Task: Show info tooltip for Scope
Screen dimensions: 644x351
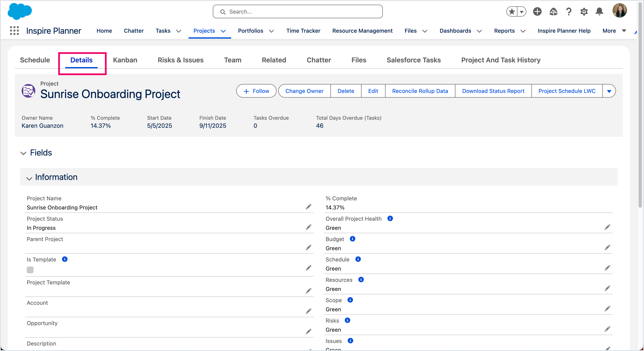Action: [350, 300]
